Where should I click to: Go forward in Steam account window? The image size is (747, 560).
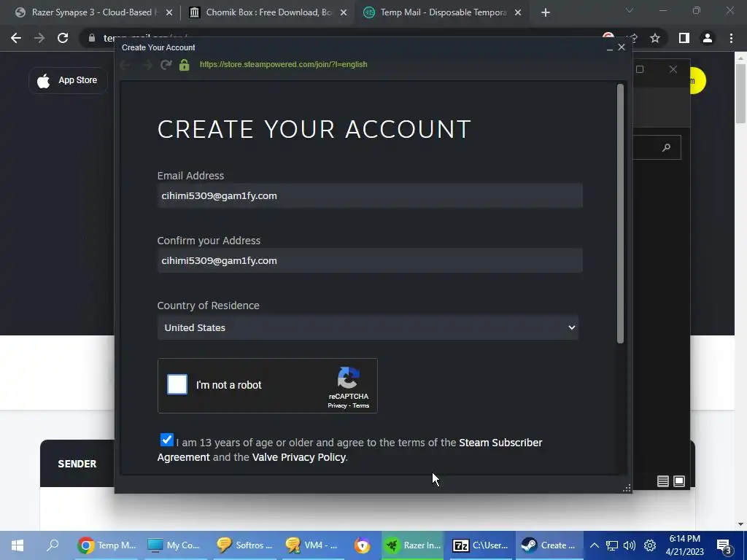(147, 64)
